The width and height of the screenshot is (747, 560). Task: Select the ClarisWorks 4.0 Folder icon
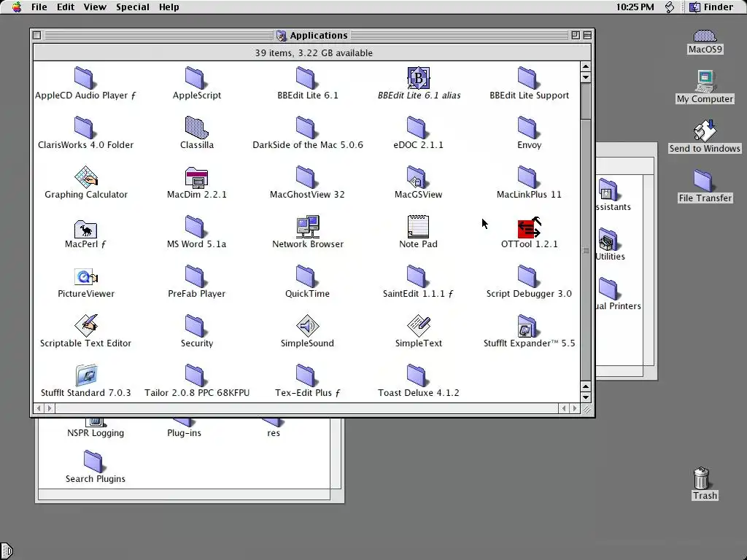(x=84, y=128)
